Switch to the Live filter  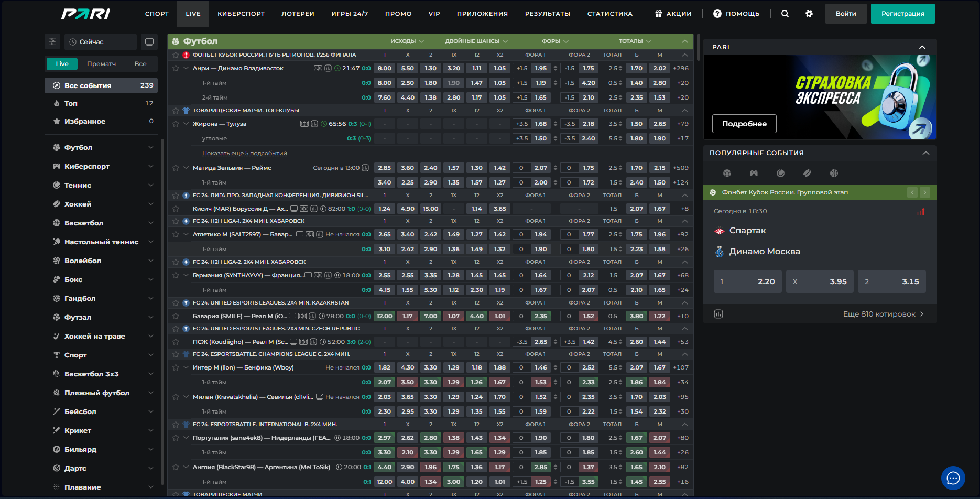tap(62, 64)
